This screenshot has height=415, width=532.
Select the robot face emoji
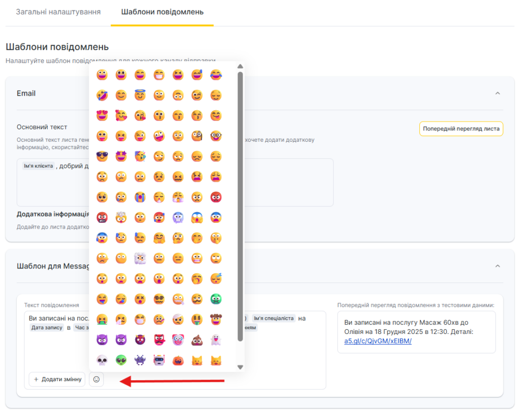[159, 359]
